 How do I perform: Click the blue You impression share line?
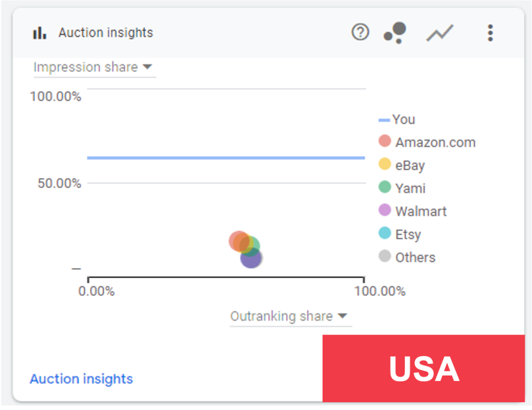click(x=226, y=157)
